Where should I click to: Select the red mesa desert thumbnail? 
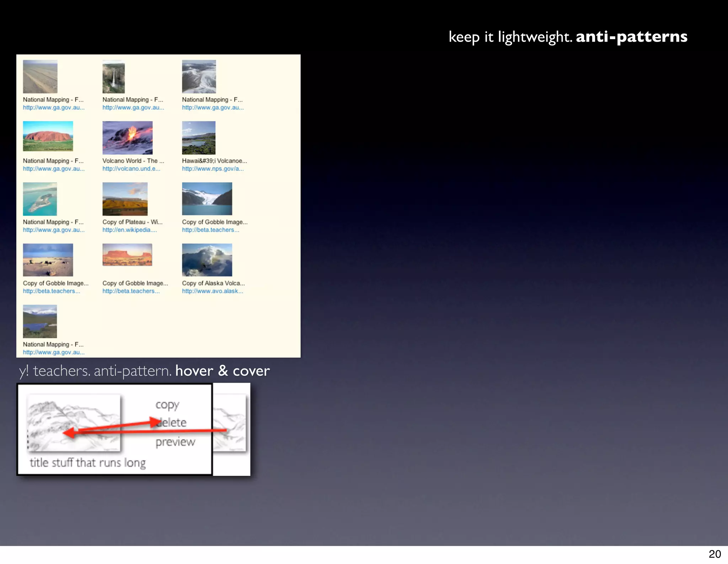coord(127,255)
